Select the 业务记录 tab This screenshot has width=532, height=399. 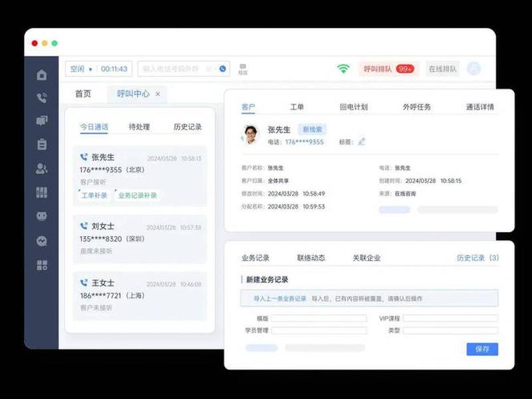255,258
